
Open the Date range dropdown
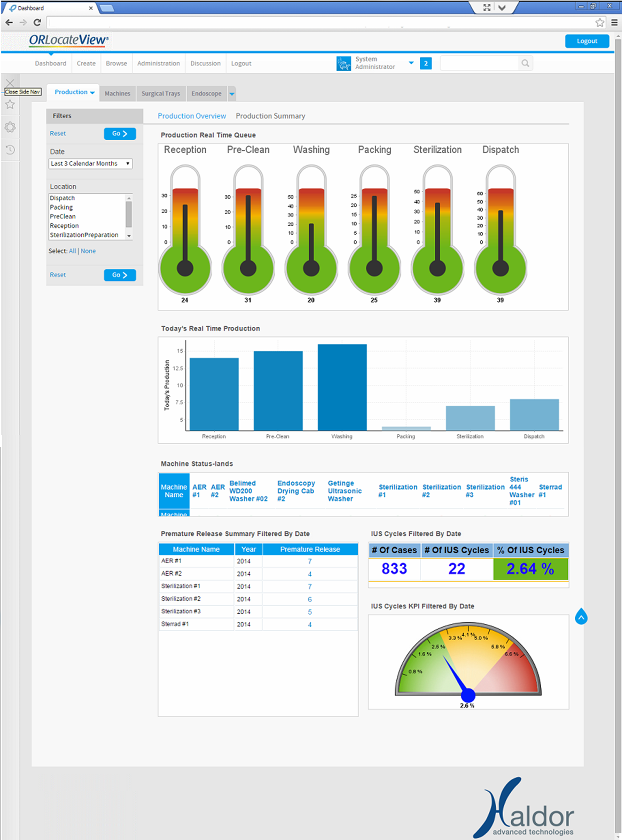tap(90, 163)
